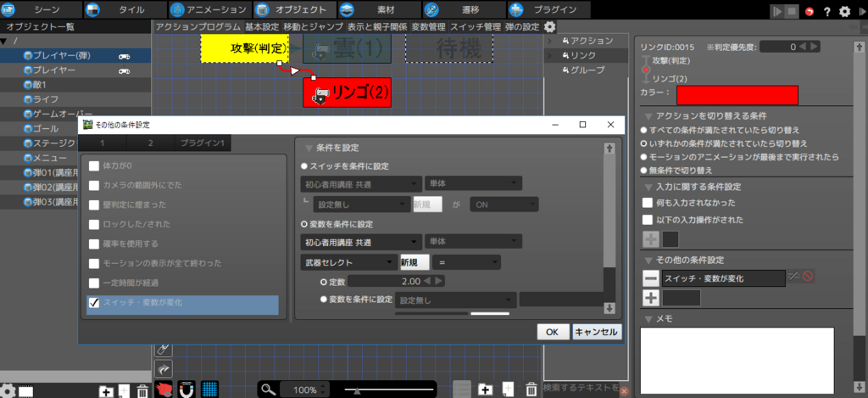Open help with the question mark icon

point(827,11)
